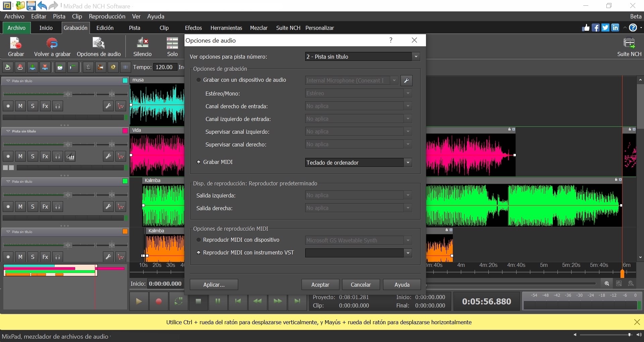Click the automation envelope icon on the Vida track
Viewport: 644px width, 342px height.
click(121, 156)
